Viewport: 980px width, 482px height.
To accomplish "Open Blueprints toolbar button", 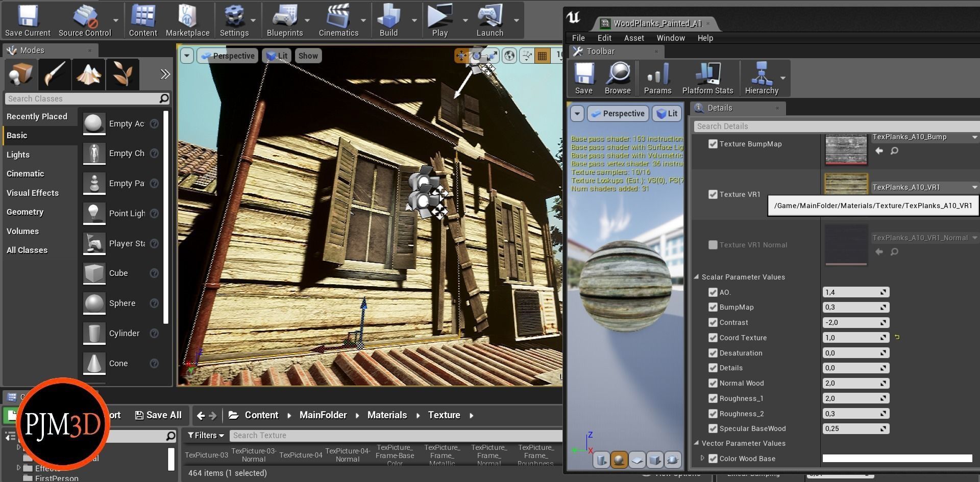I will [x=285, y=20].
